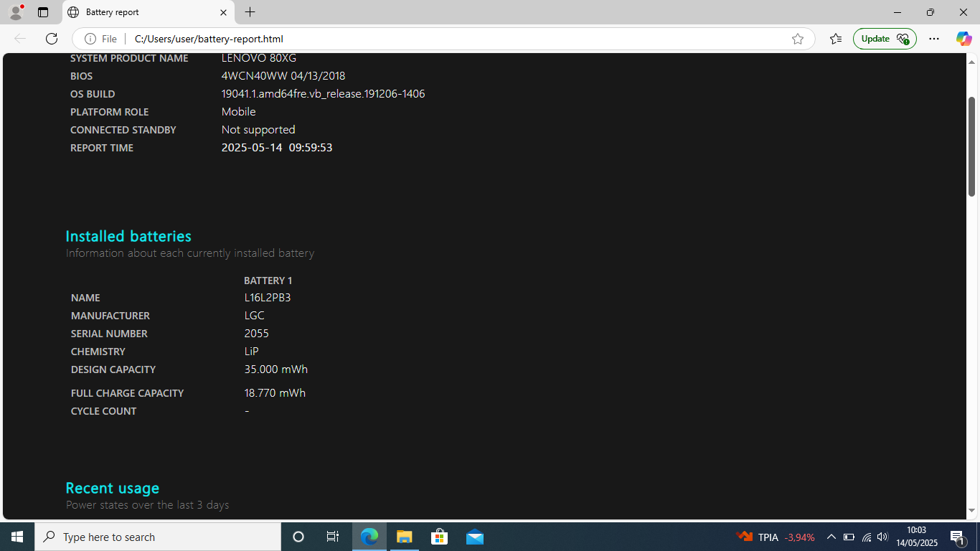
Task: Select battery name L16L2PB3
Action: pyautogui.click(x=268, y=298)
